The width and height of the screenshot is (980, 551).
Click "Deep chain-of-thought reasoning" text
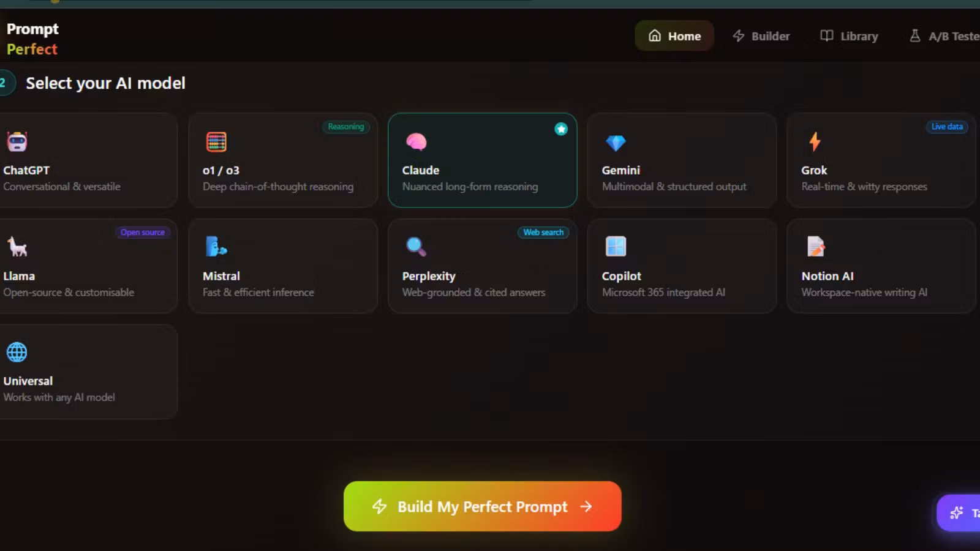pyautogui.click(x=278, y=187)
